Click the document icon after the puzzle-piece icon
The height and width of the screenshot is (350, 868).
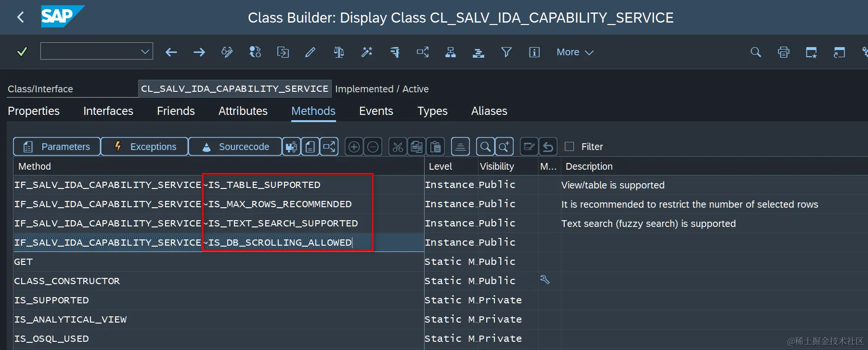click(311, 147)
